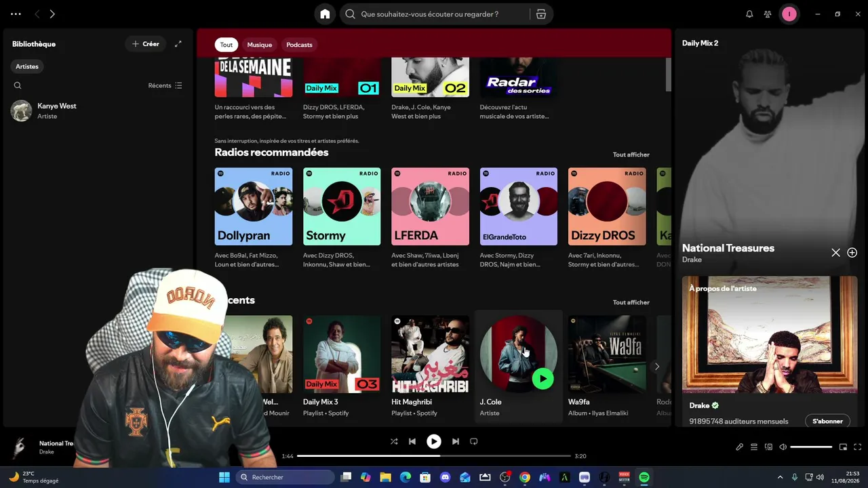Open the Récents sort dropdown
The height and width of the screenshot is (488, 868).
[x=165, y=85]
